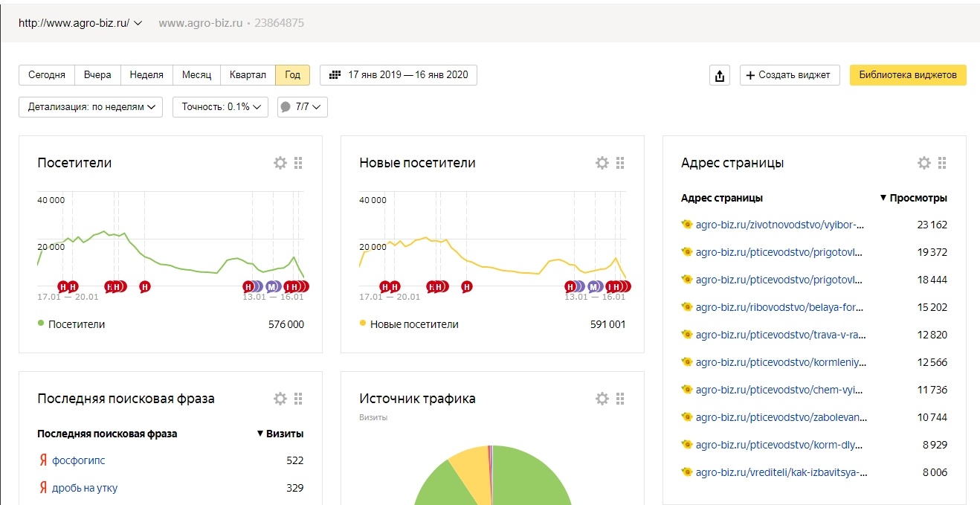Click the total value 591 001
The height and width of the screenshot is (505, 980).
(x=608, y=324)
